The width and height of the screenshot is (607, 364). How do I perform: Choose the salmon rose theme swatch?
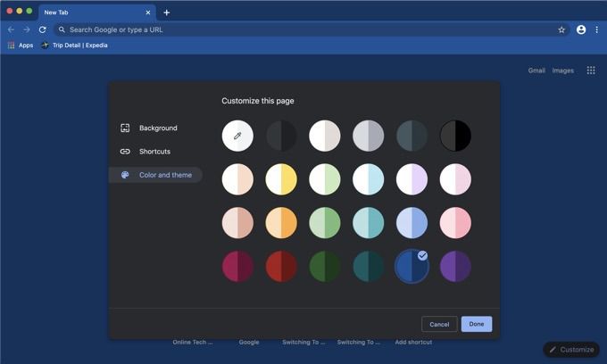(237, 223)
